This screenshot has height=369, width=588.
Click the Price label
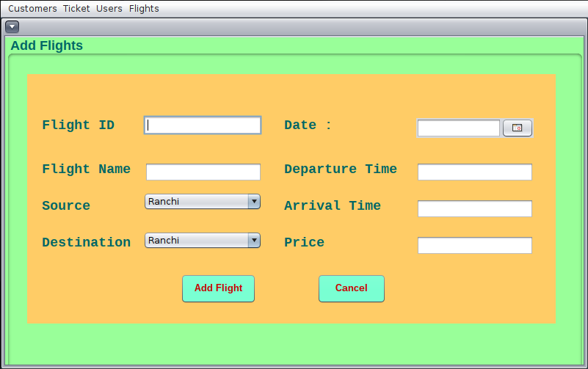pyautogui.click(x=304, y=242)
